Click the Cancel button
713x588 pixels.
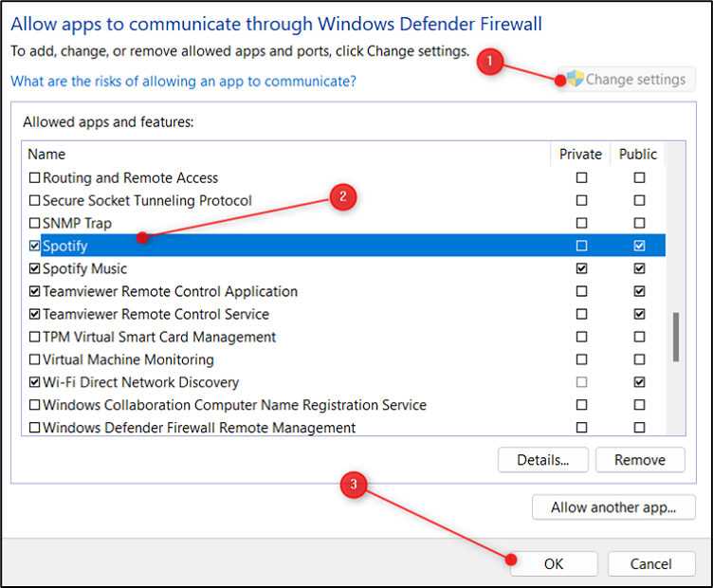click(650, 564)
